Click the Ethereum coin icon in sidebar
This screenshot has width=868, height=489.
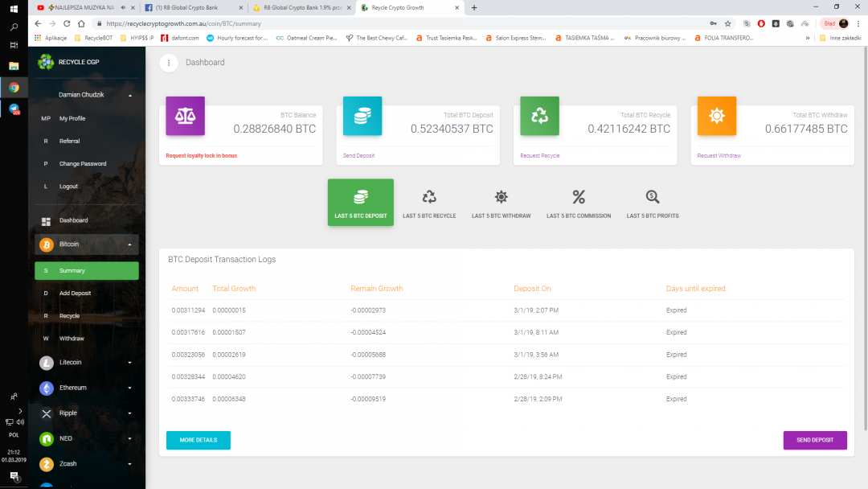pyautogui.click(x=47, y=388)
